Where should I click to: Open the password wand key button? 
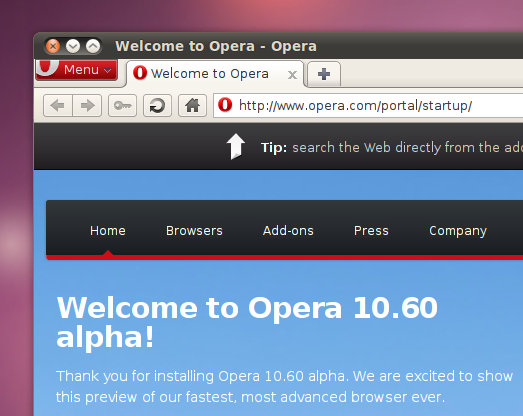coord(122,105)
